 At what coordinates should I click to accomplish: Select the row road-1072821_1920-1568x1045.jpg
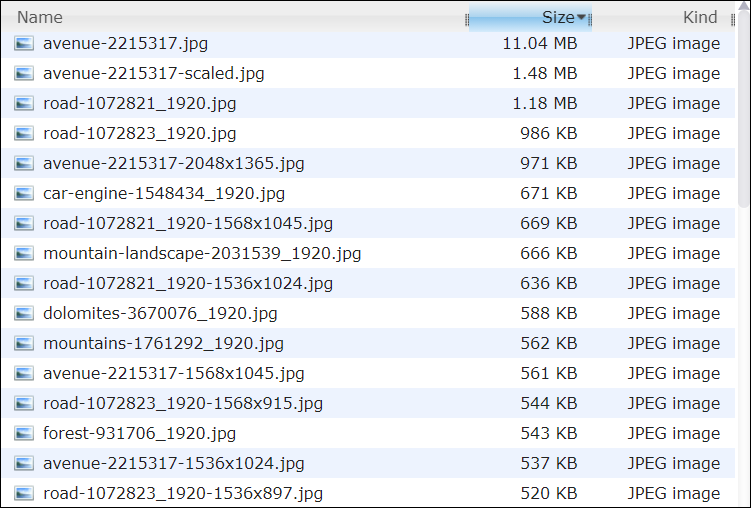point(368,223)
